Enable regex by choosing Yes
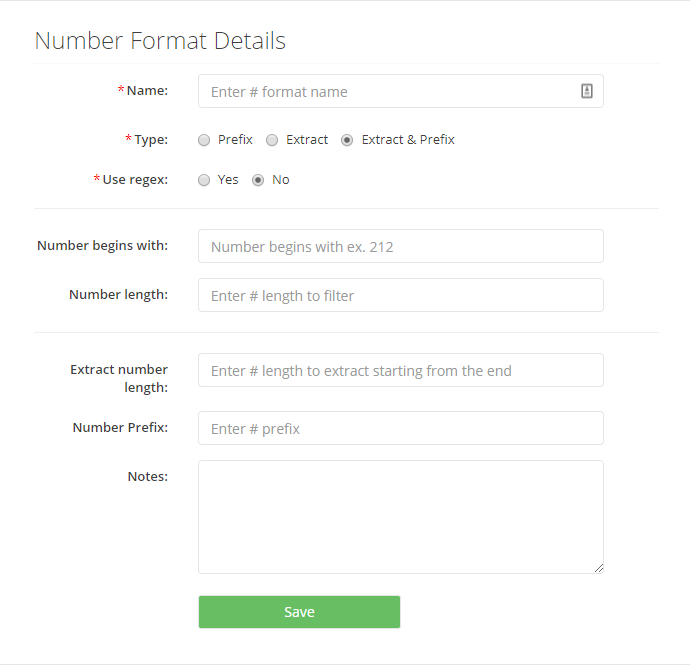690x665 pixels. tap(204, 180)
